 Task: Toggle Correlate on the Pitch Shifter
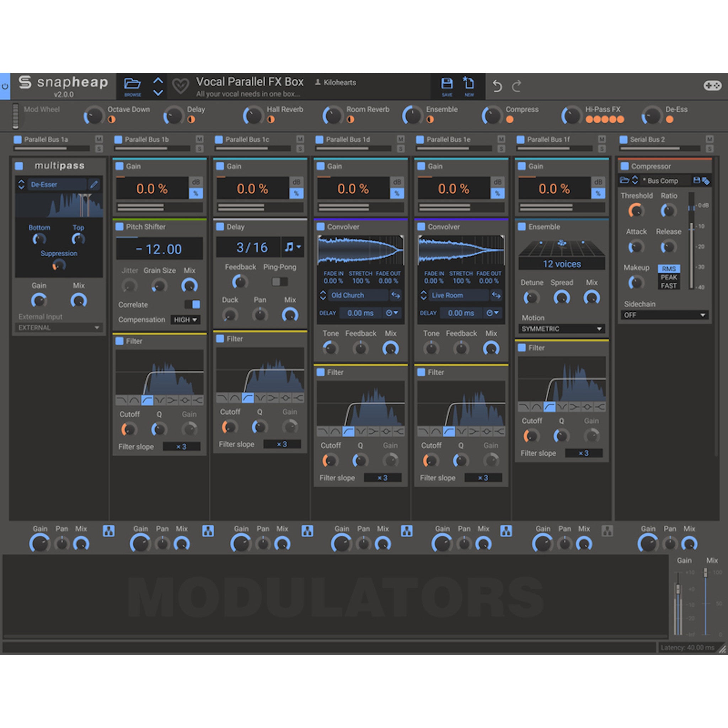(193, 305)
